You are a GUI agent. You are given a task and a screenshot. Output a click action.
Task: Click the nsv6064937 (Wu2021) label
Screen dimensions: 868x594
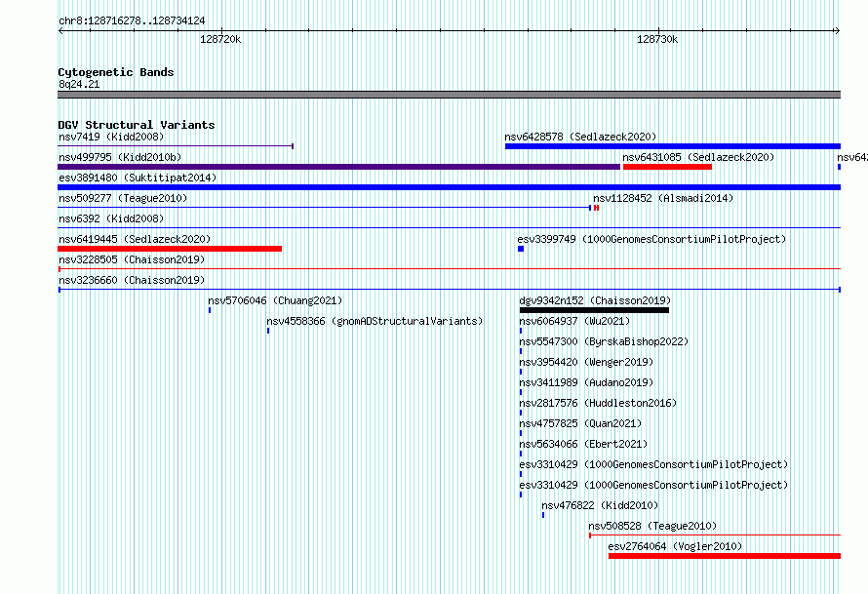coord(574,321)
